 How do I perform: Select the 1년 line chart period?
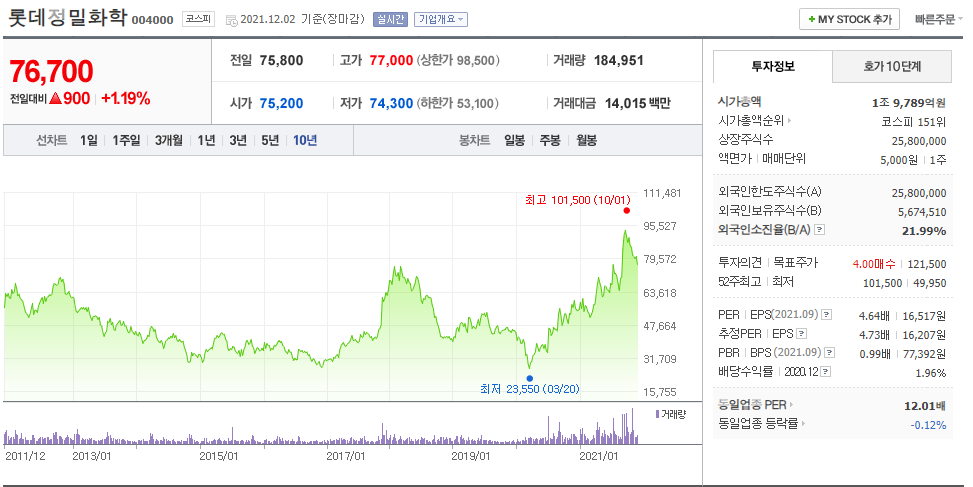coord(206,140)
